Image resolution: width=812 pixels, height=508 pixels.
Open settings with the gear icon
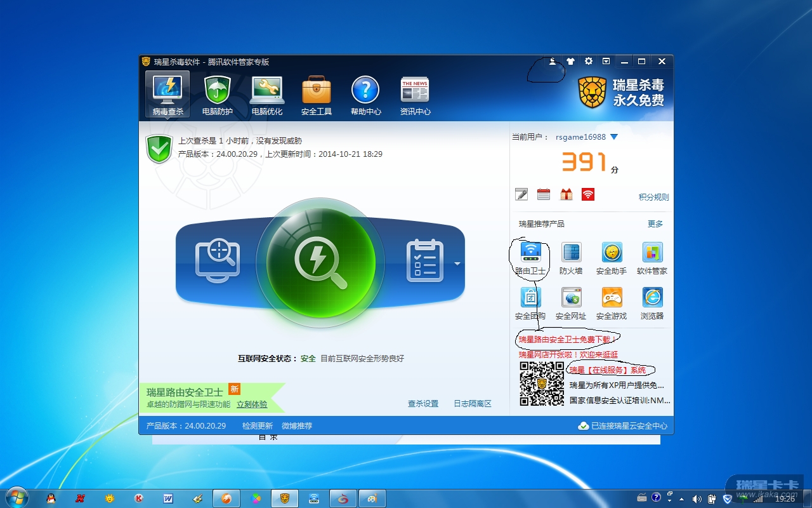(x=589, y=62)
